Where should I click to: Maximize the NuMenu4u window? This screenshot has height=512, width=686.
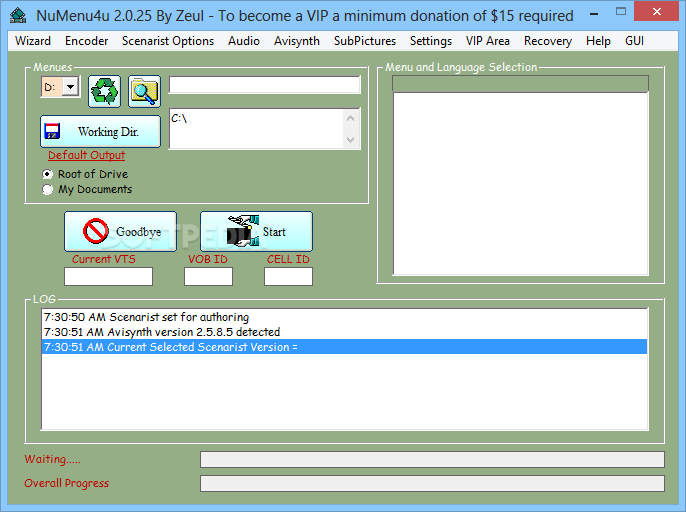pos(620,12)
